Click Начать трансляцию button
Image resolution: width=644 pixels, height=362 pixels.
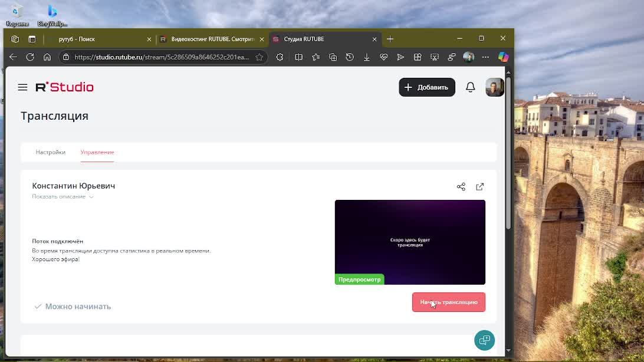pyautogui.click(x=448, y=302)
